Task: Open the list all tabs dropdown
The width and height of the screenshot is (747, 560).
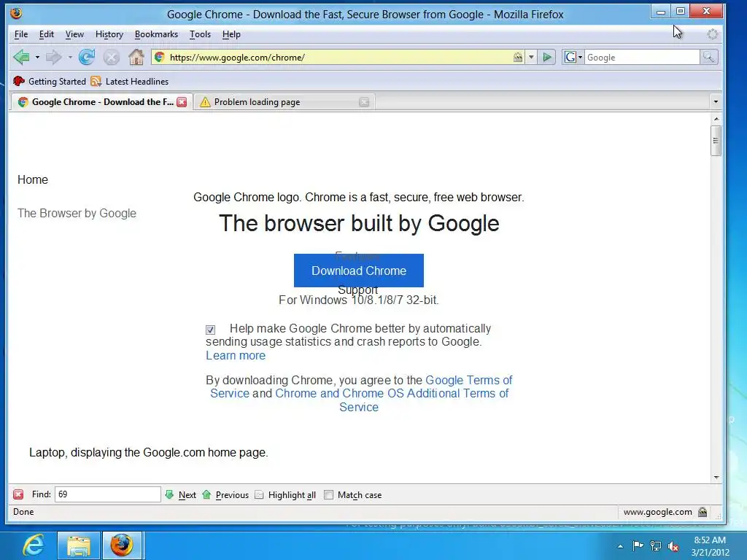Action: [715, 101]
